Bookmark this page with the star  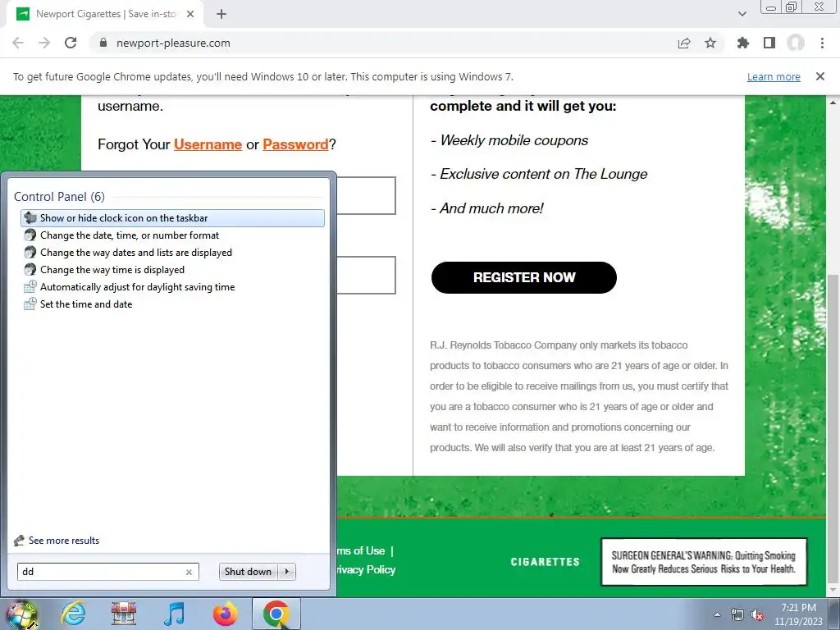[x=710, y=43]
